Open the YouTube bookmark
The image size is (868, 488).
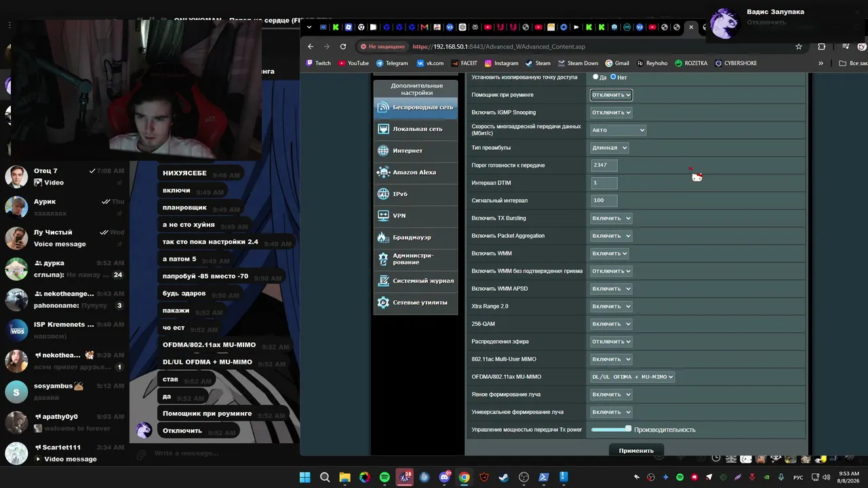(354, 63)
